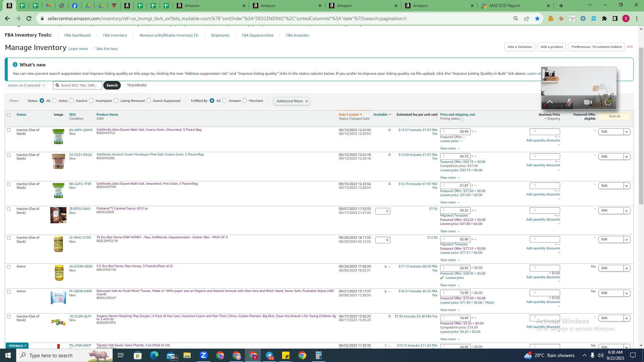This screenshot has width=644, height=362.
Task: Check the row for SKU JG-UCHW-DDEC
Action: 9,267
